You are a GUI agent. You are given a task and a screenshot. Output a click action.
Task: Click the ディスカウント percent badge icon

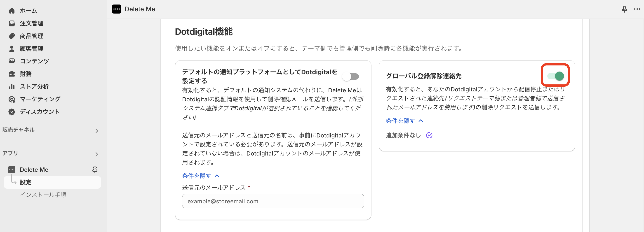click(12, 112)
